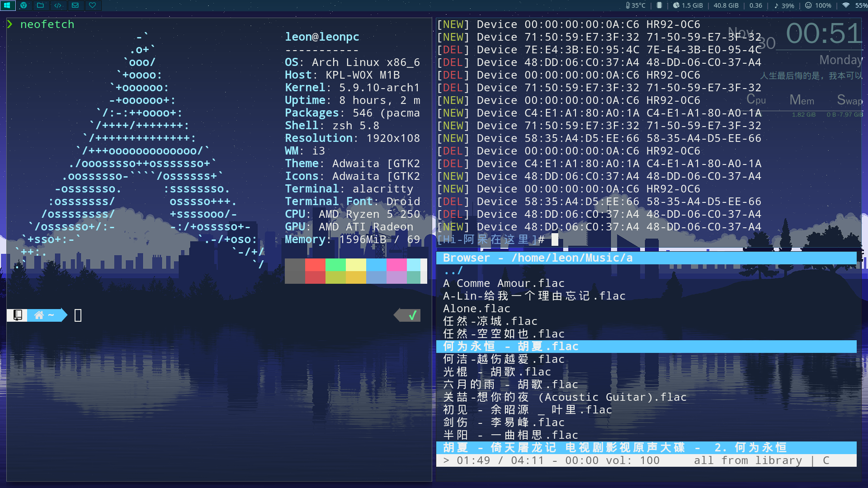Click the 'Kernel: 5.9.10-arch1' line

point(352,88)
